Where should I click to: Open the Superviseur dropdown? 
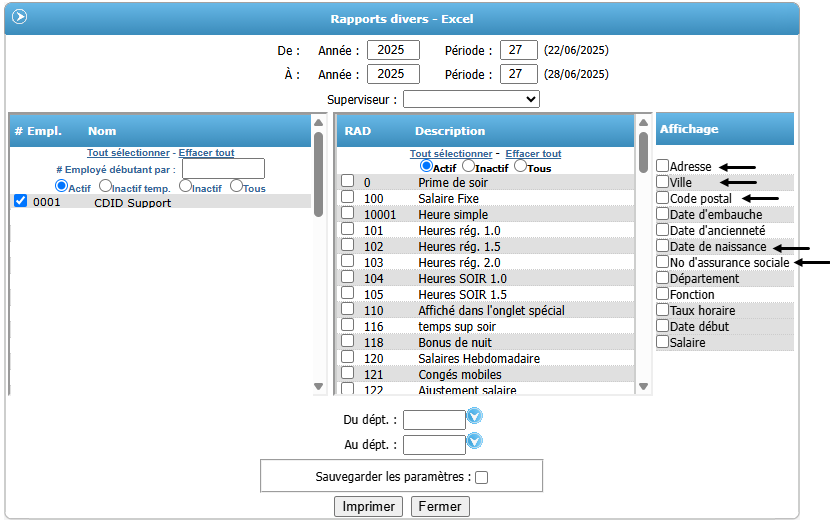pyautogui.click(x=471, y=99)
